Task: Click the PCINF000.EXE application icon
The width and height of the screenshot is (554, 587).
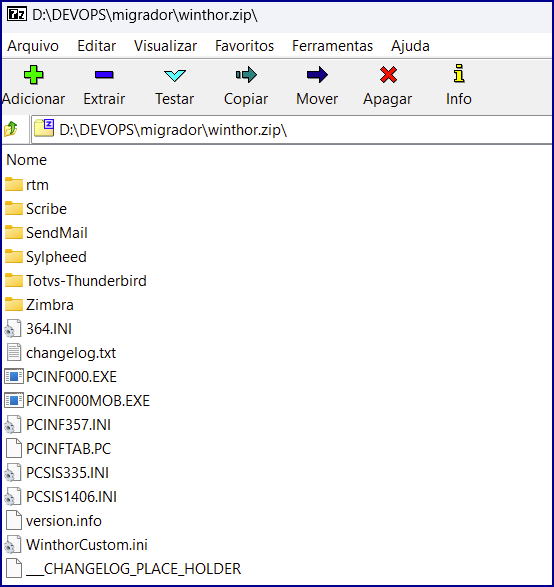Action: [x=14, y=376]
